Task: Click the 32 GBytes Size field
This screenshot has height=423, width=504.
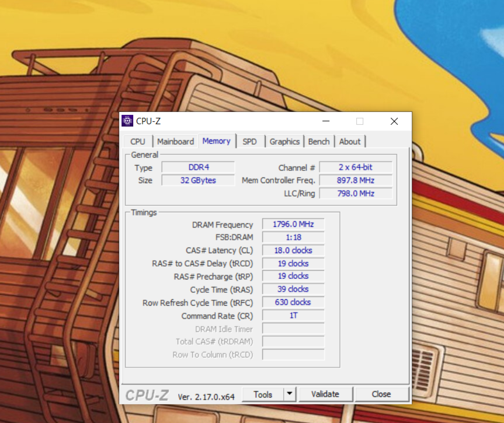Action: [x=197, y=180]
